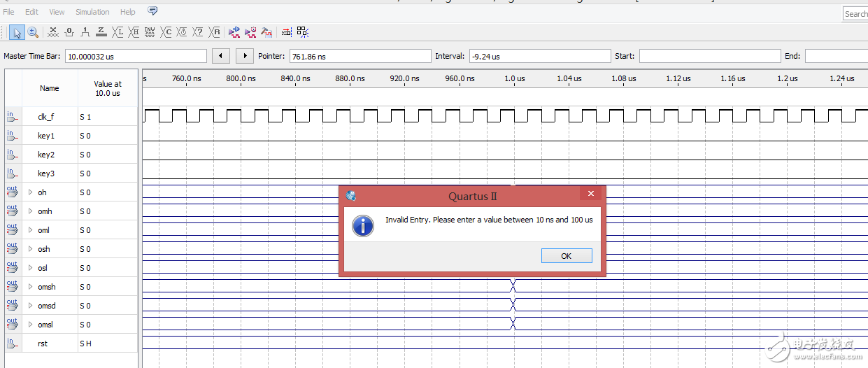Select the pointer selection tool

[x=17, y=32]
